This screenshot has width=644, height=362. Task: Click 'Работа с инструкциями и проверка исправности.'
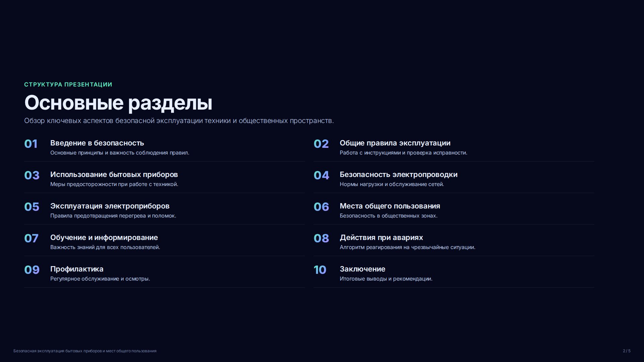pyautogui.click(x=404, y=153)
